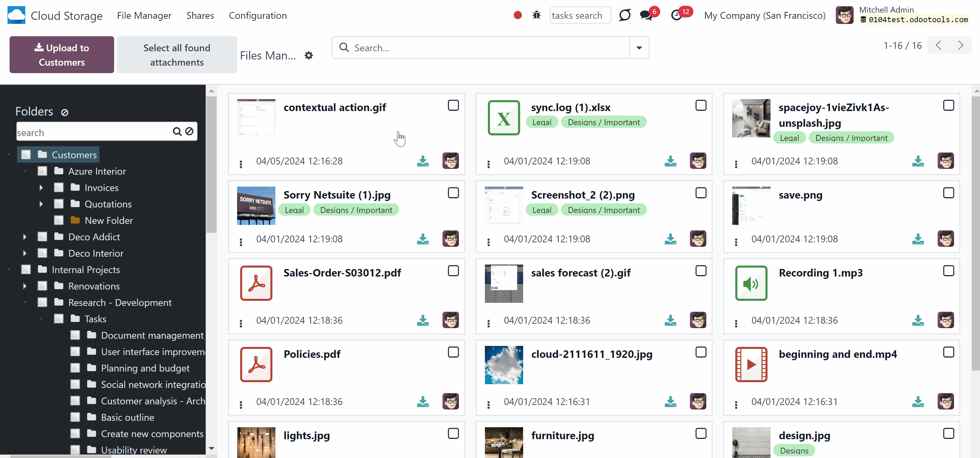The height and width of the screenshot is (458, 980).
Task: Expand the Quotations folder
Action: click(41, 204)
